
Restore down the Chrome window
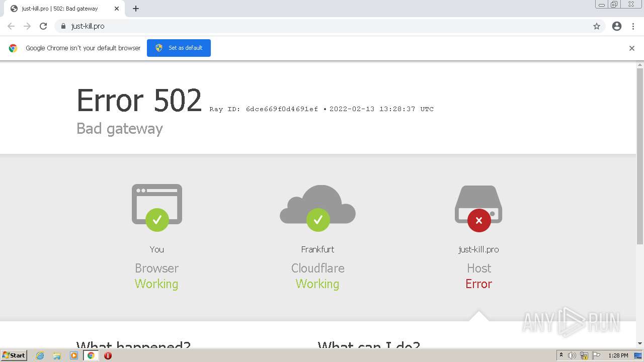pyautogui.click(x=614, y=5)
